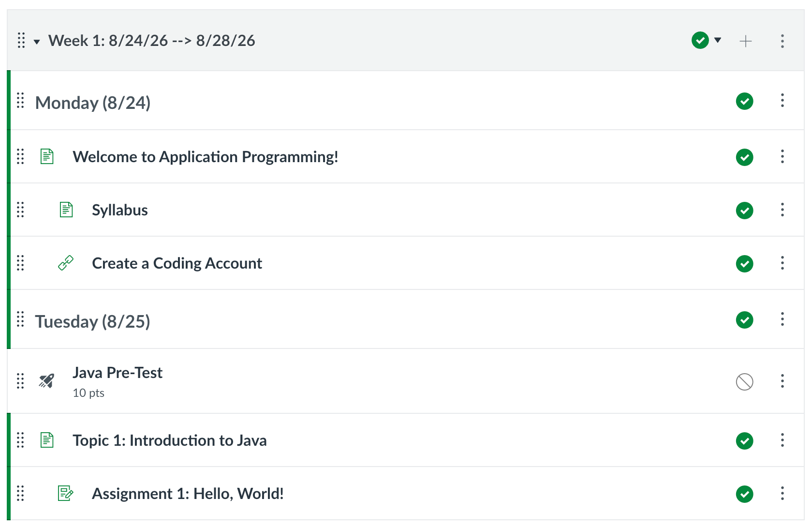Open options menu for Tuesday (8/25)

pos(782,319)
